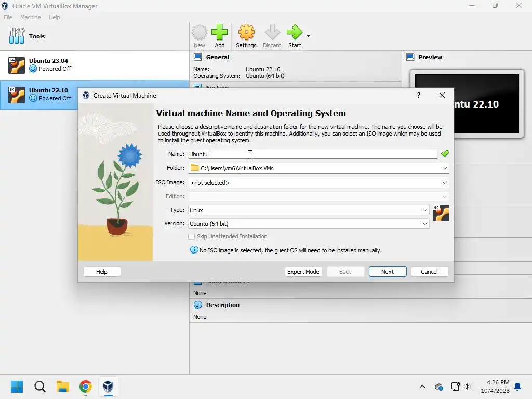Click the Next button
The height and width of the screenshot is (399, 532).
388,272
